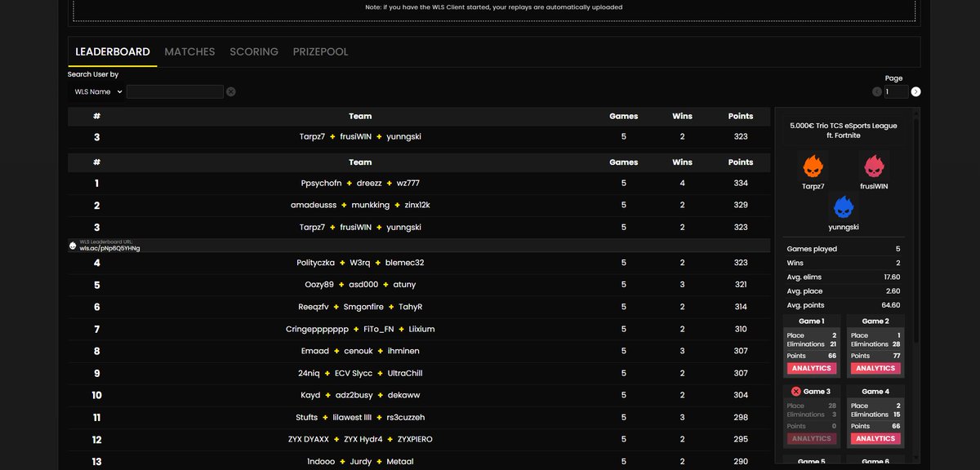Select player rs3cuzzeh in rank 11 team
The width and height of the screenshot is (980, 470).
pyautogui.click(x=406, y=417)
